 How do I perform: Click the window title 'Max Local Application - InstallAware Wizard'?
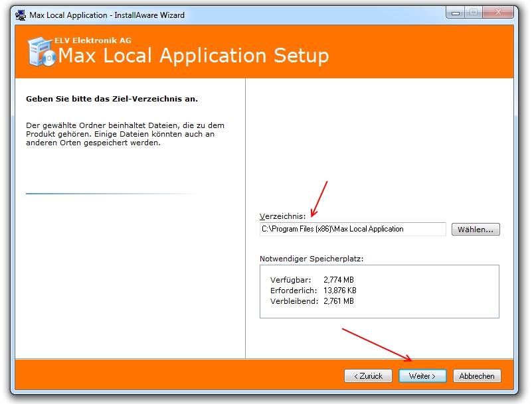click(107, 15)
